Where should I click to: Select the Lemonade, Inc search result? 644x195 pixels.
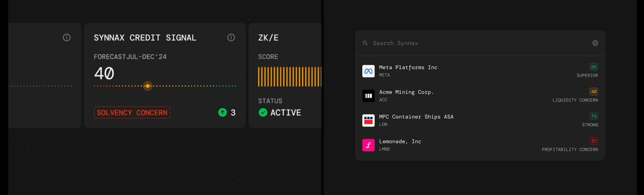(x=400, y=142)
